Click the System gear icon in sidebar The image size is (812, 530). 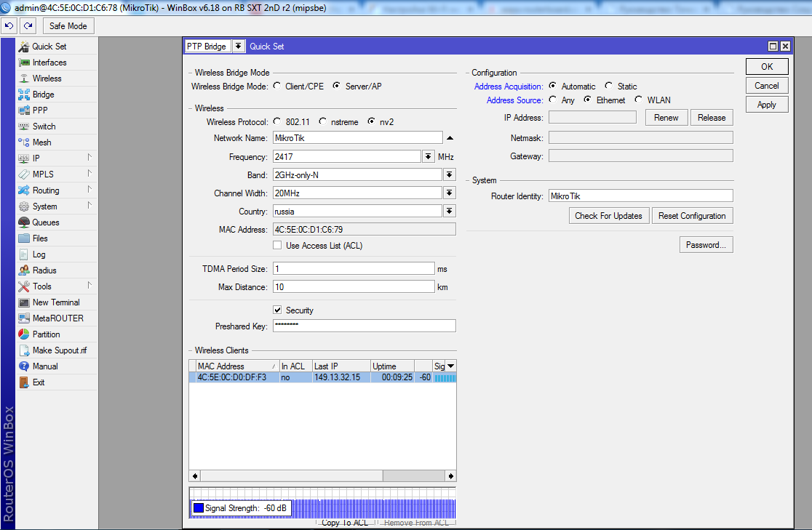click(x=24, y=206)
